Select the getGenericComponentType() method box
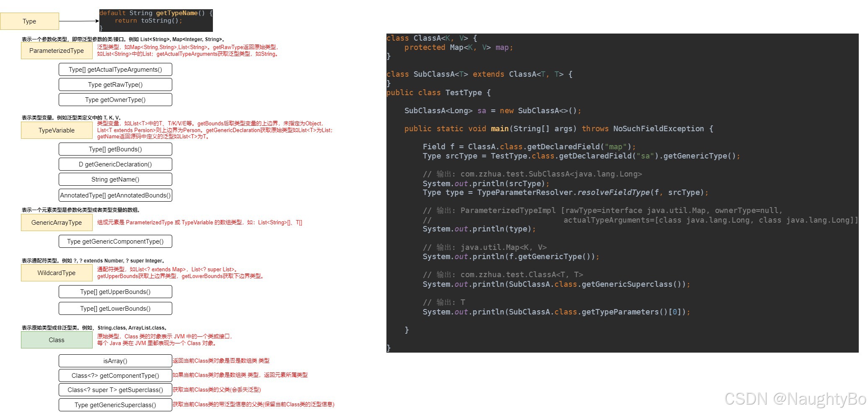This screenshot has width=868, height=413. pyautogui.click(x=115, y=241)
